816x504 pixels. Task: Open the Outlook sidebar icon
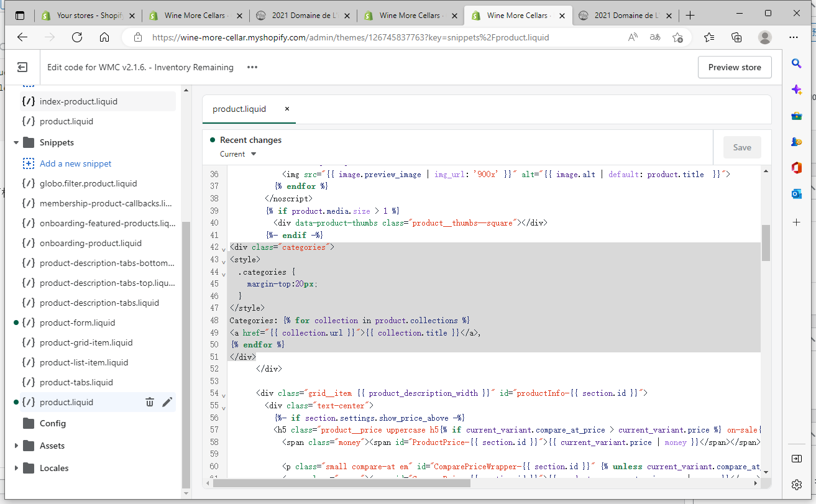(x=797, y=194)
